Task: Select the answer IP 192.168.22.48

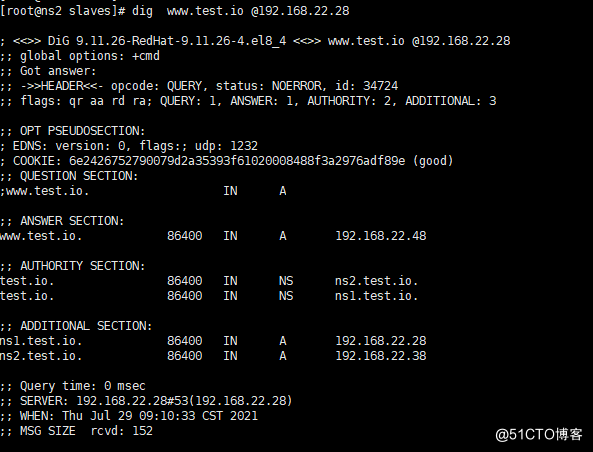Action: [381, 236]
